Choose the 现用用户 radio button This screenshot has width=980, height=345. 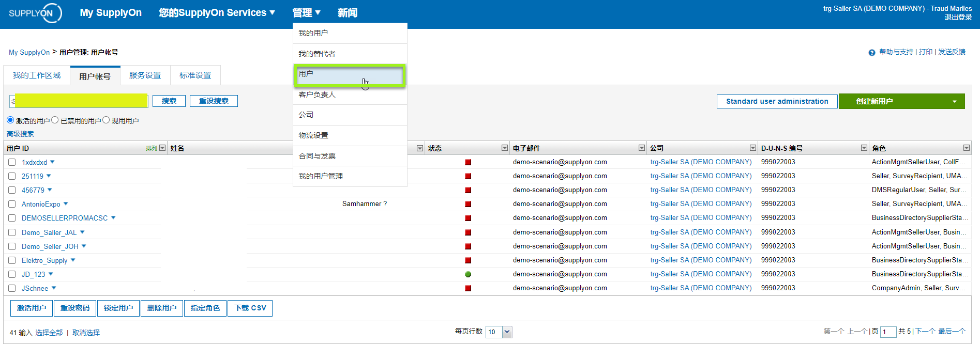coord(106,120)
